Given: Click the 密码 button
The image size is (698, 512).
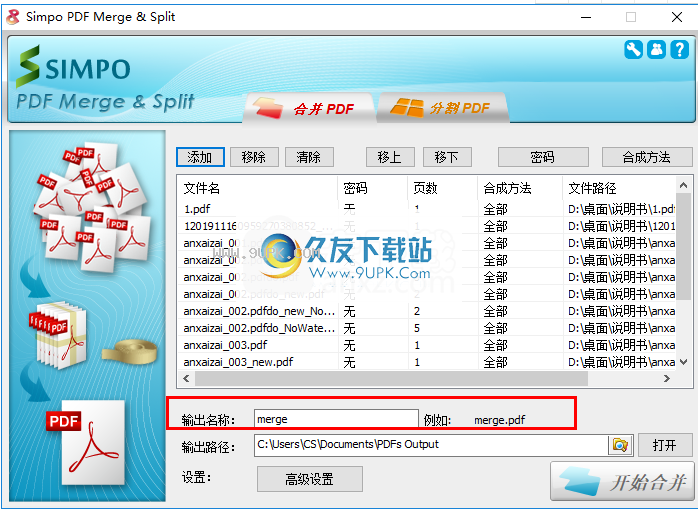Looking at the screenshot, I should pos(543,157).
